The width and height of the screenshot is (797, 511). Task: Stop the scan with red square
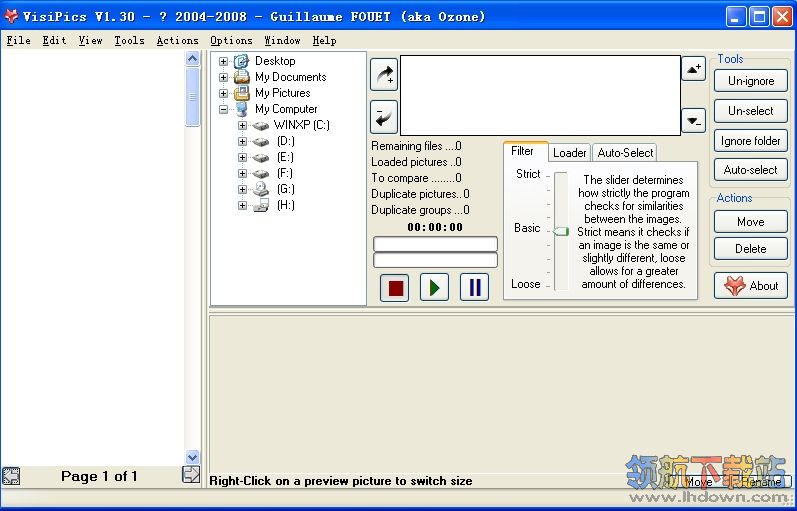click(395, 288)
